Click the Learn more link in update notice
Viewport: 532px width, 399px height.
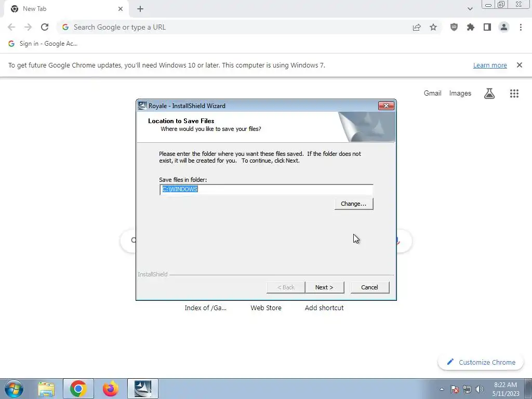coord(490,65)
